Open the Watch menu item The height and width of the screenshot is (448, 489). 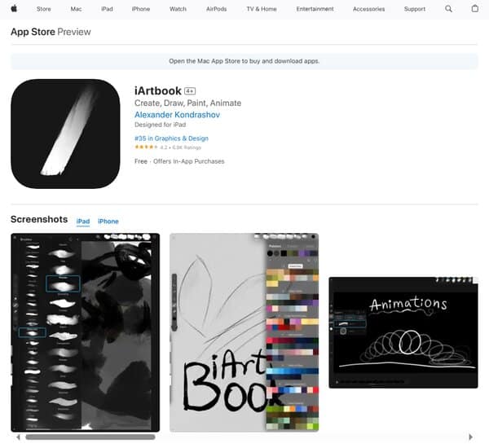(x=178, y=9)
